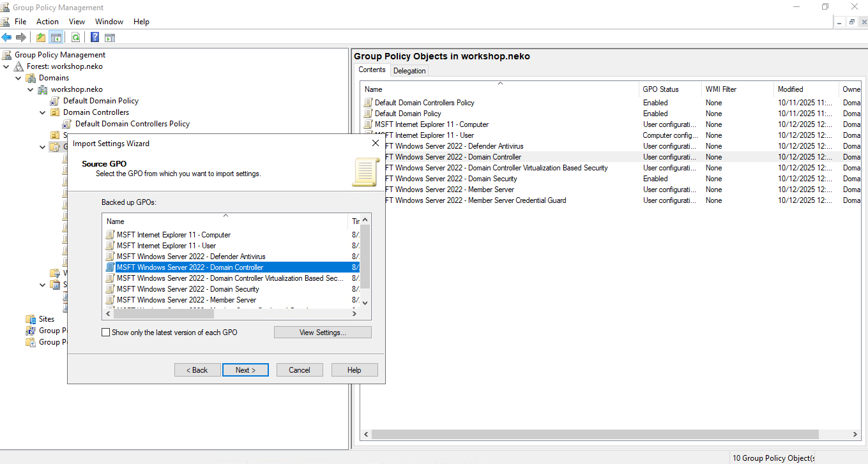Click the Group Policy Management title bar icon
Screen dimensions: 868x464
pos(6,7)
